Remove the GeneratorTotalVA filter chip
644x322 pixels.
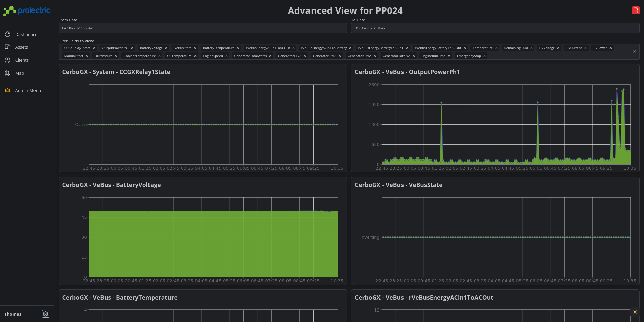pos(414,56)
